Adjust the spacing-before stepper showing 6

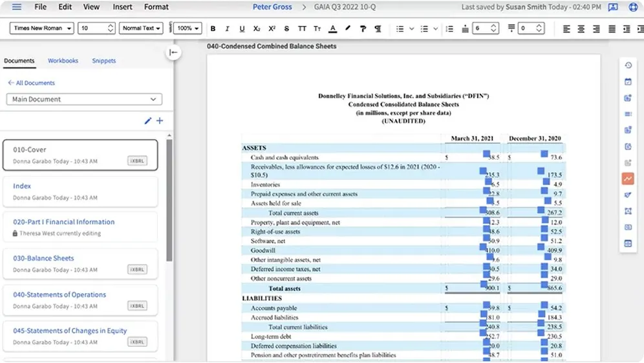click(494, 28)
